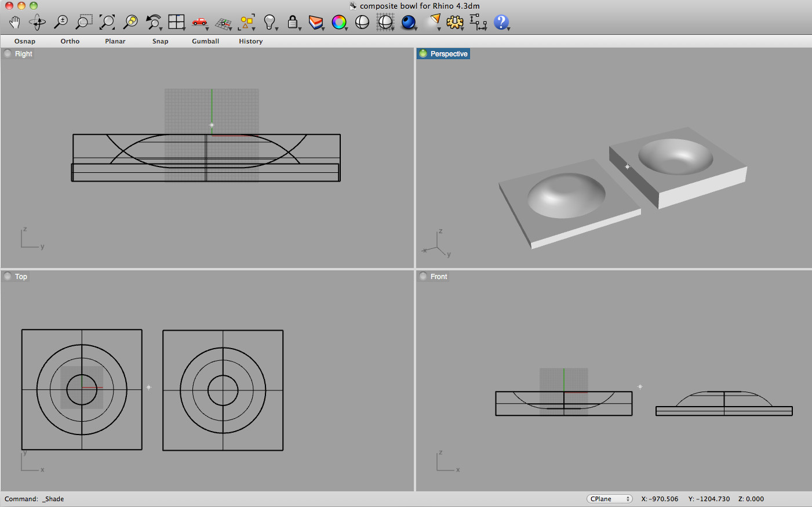Open the Perspective viewport title menu
The width and height of the screenshot is (812, 507).
pos(443,53)
